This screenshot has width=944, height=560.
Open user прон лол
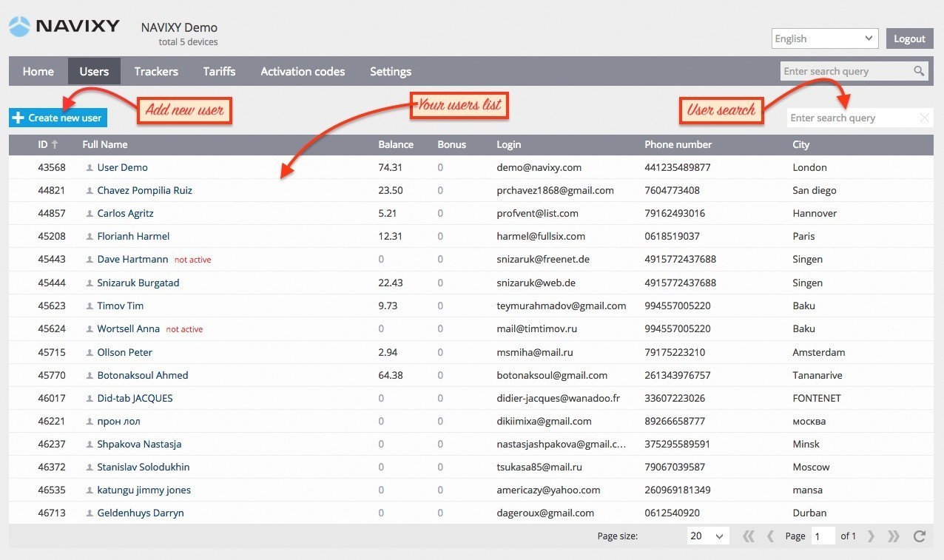(118, 421)
